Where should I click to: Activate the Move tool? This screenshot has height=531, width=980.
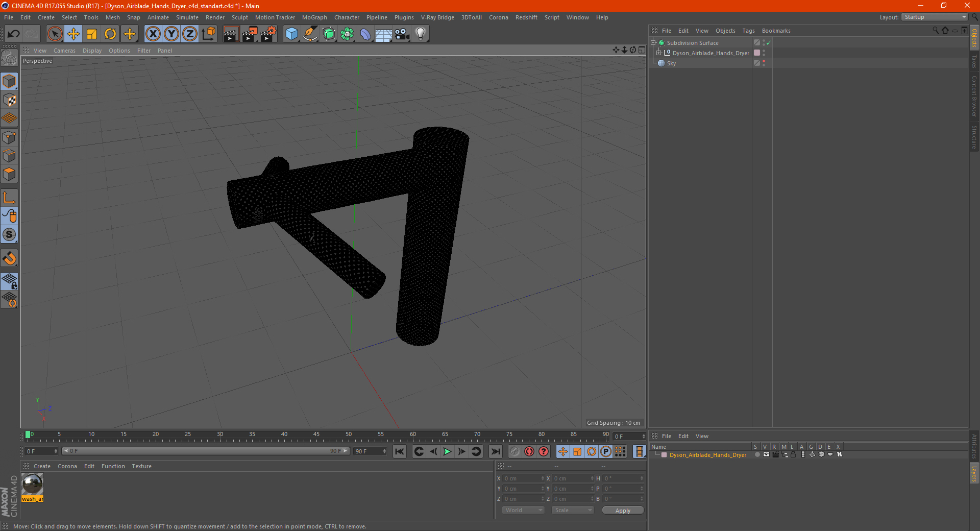(73, 34)
